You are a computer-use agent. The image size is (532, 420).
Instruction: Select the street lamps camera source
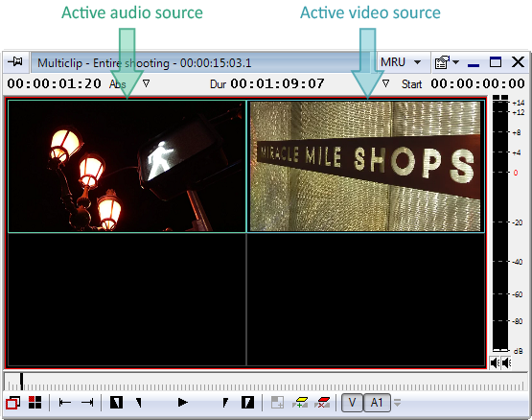(127, 167)
